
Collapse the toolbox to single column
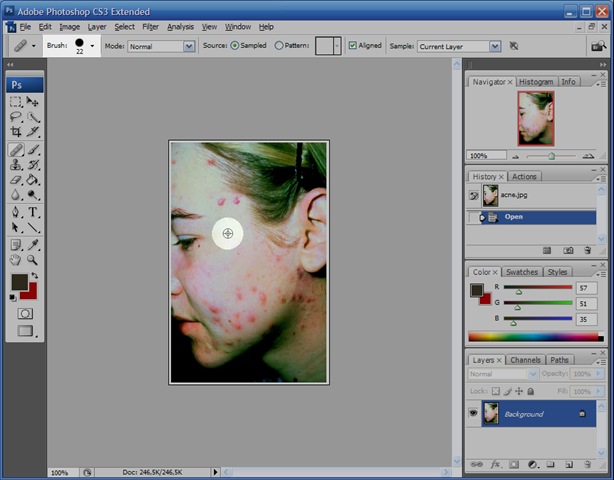click(x=11, y=64)
